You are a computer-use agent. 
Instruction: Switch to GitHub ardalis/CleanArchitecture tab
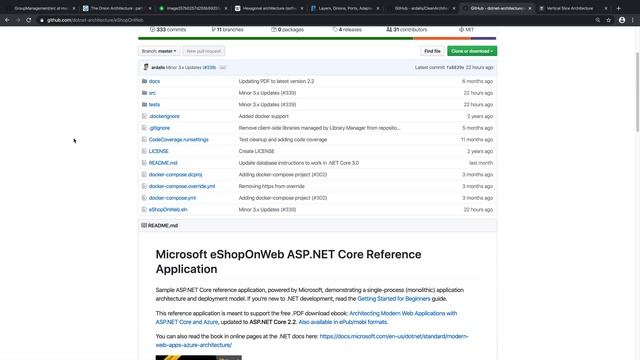tap(421, 8)
